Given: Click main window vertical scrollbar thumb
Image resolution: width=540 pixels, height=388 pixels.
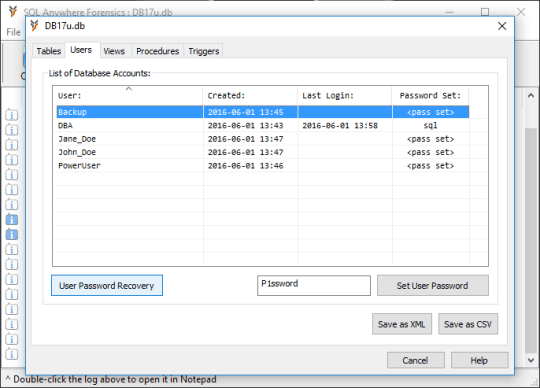Looking at the screenshot, I should click(531, 240).
